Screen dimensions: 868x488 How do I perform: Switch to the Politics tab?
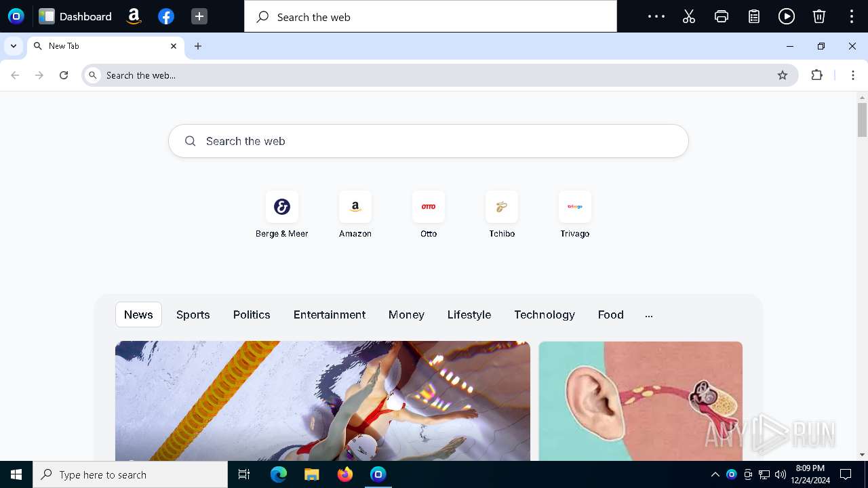[x=252, y=314]
